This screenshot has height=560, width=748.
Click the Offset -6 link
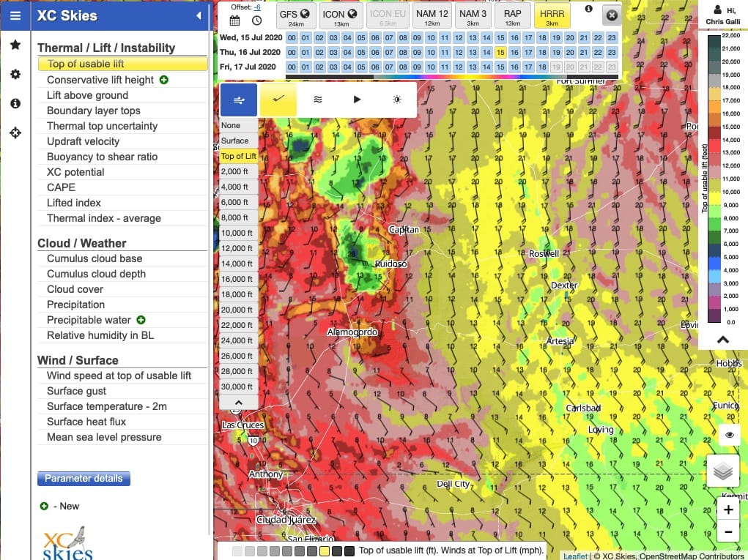[257, 7]
